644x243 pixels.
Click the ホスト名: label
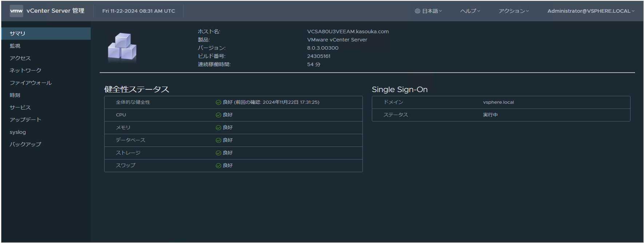tap(209, 32)
